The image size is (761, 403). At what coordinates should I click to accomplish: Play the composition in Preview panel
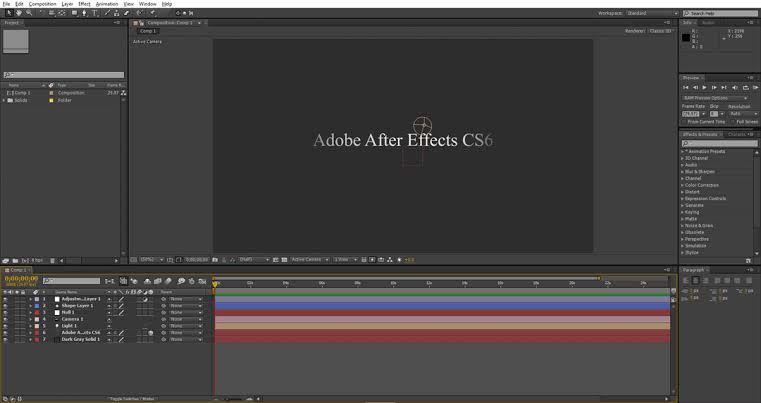point(705,87)
